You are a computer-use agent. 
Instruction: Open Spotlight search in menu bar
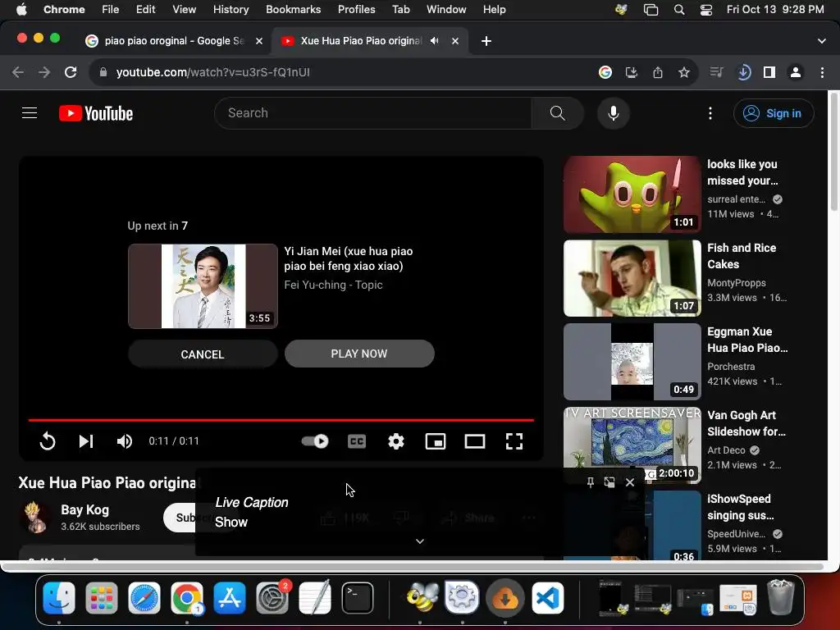[x=678, y=10]
